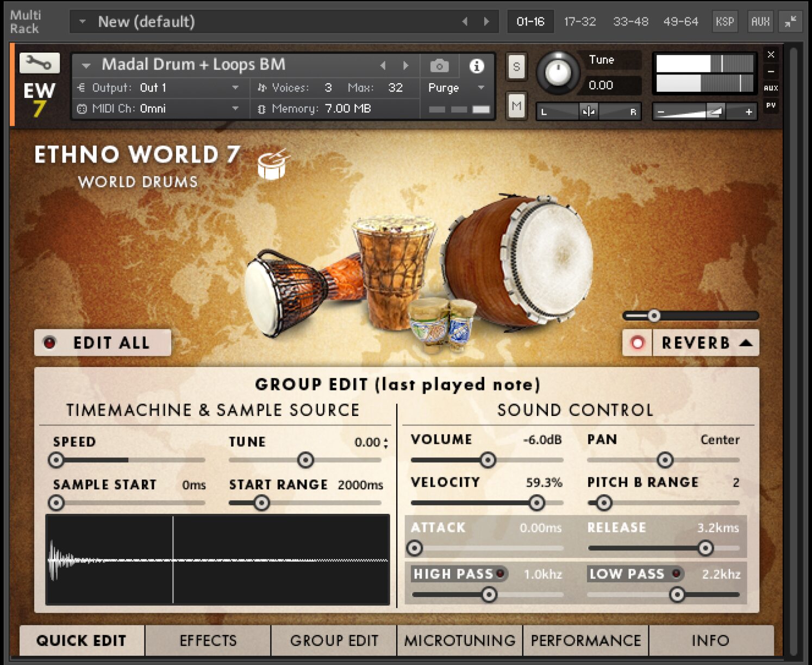This screenshot has width=812, height=665.
Task: Switch to the Group Edit tab
Action: 334,641
